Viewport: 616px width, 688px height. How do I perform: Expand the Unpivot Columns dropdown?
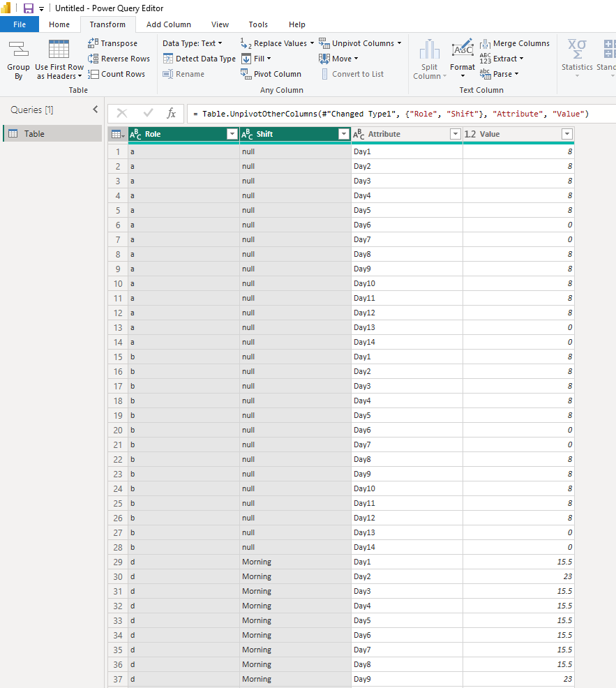399,43
